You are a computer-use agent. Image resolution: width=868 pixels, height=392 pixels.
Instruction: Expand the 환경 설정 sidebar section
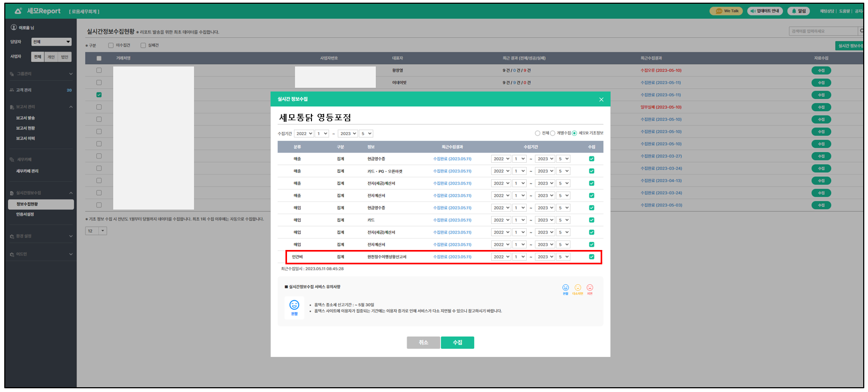click(x=40, y=236)
